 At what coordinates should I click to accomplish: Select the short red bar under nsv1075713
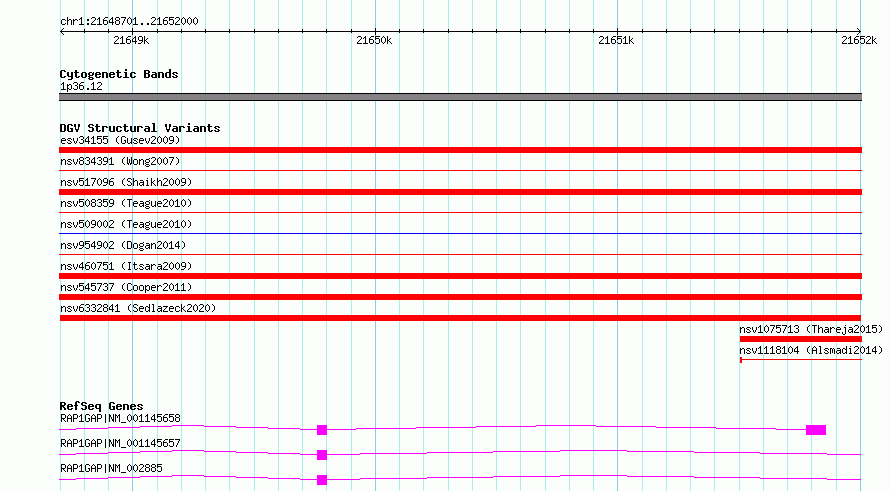(800, 339)
